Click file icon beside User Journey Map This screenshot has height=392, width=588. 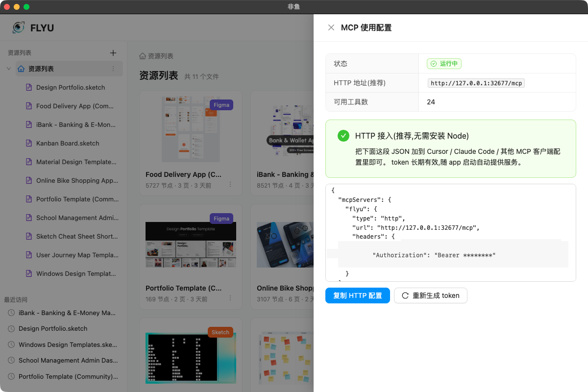[28, 255]
